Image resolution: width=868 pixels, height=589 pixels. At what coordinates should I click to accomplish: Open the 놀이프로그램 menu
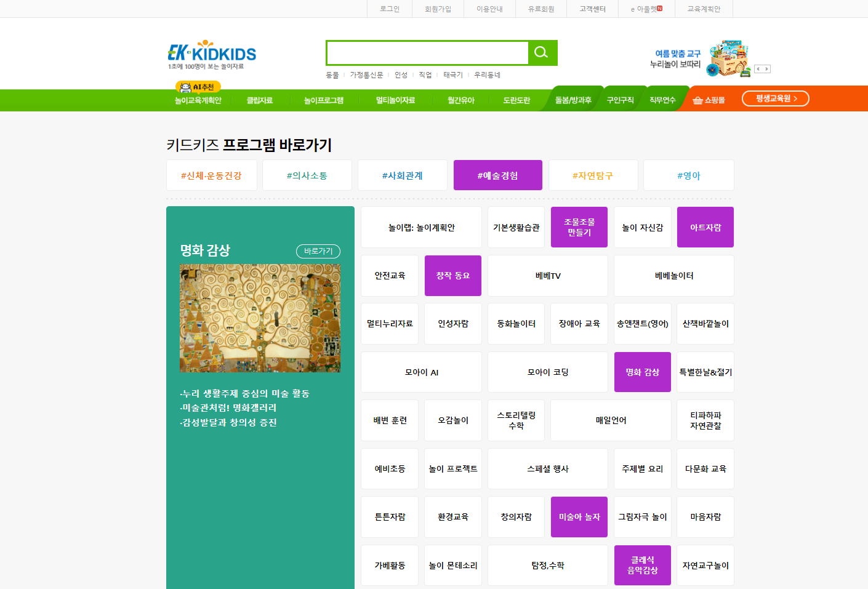324,100
